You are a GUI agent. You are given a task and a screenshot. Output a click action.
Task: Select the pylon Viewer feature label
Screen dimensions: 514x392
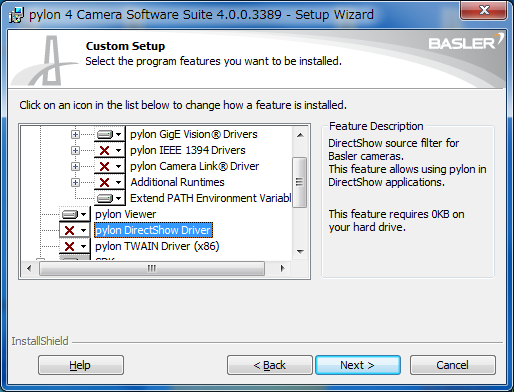pos(126,214)
